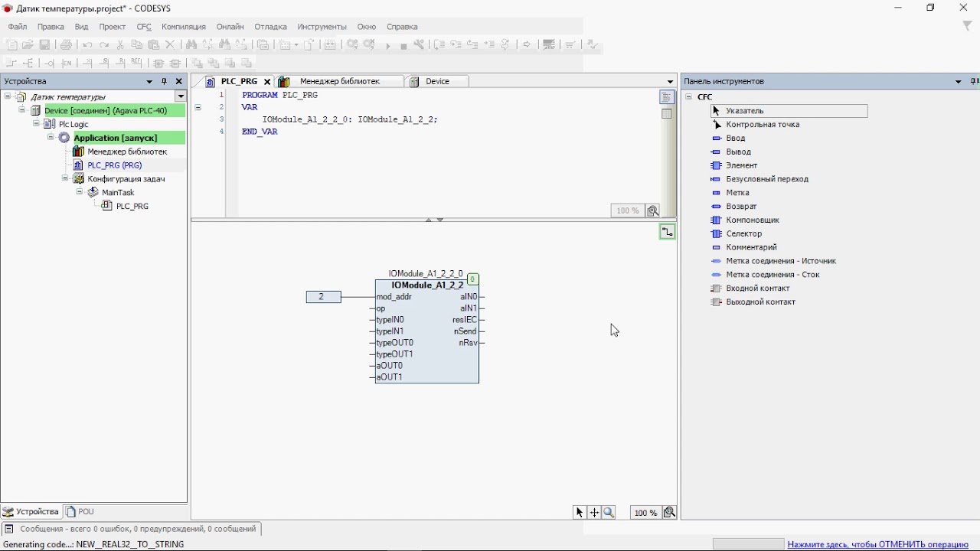Viewport: 980px width, 551px height.
Task: Open the Отладка menu
Action: pyautogui.click(x=270, y=27)
